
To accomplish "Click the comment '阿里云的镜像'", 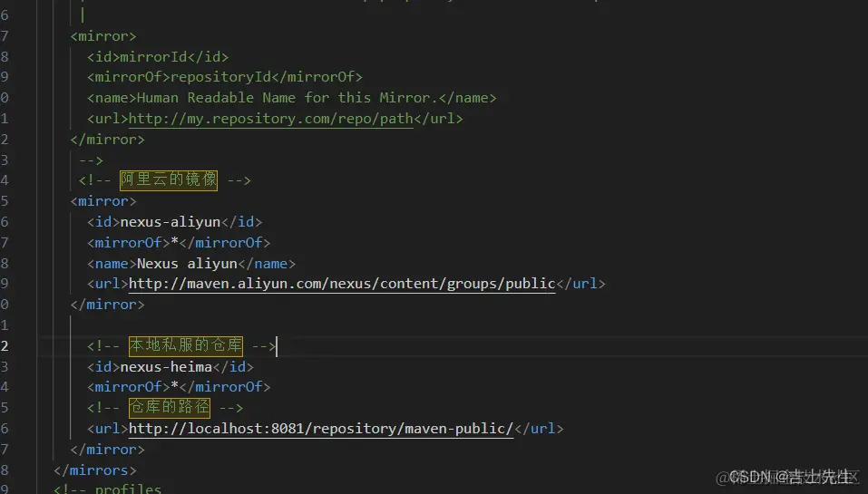I will [169, 179].
